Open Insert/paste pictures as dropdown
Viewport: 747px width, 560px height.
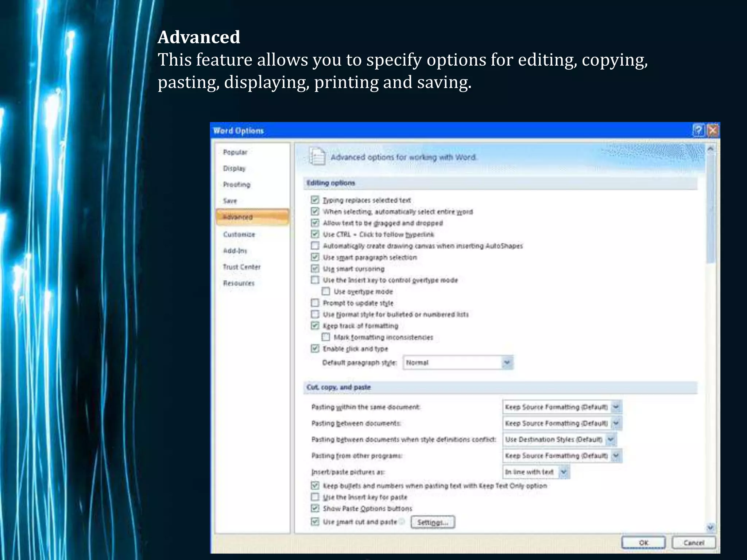[536, 472]
